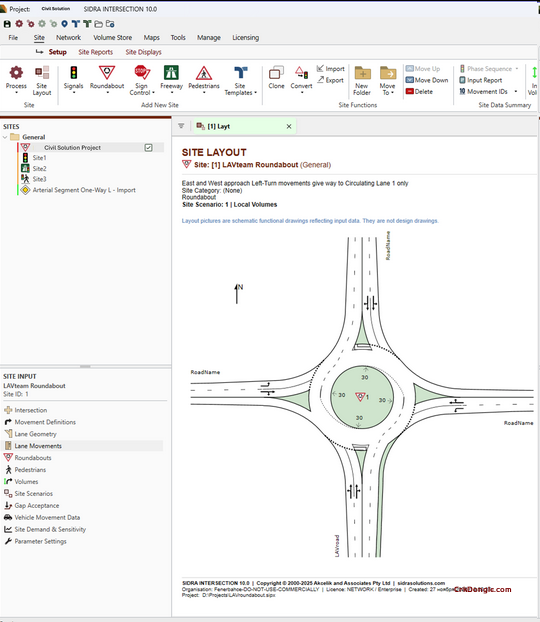Viewport: 540px width, 622px height.
Task: Open Site Demand & Sensitivity input
Action: [x=50, y=529]
